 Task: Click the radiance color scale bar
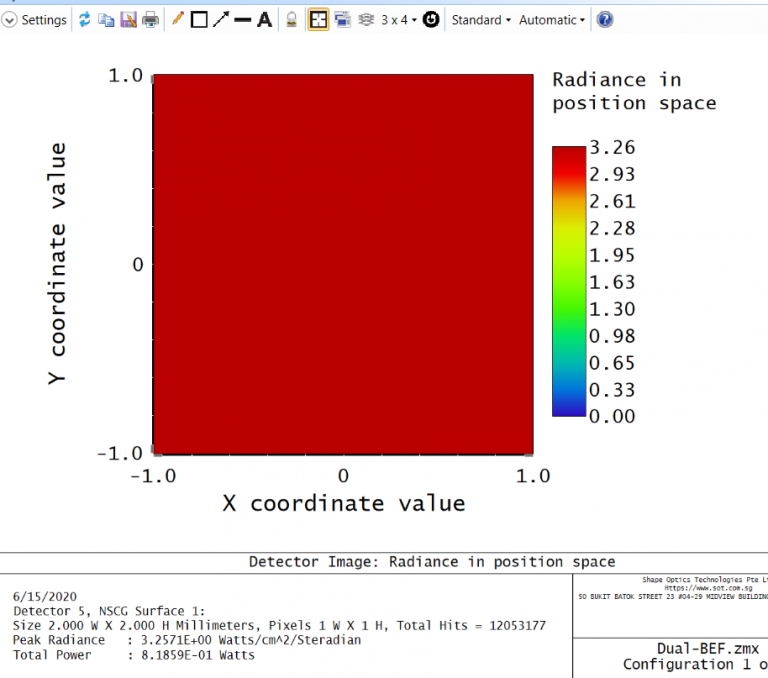568,281
